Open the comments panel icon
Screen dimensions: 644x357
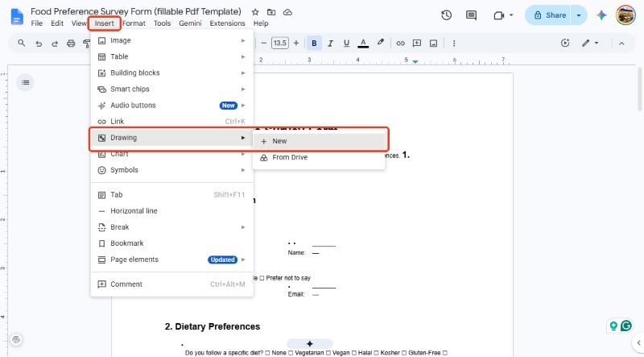tap(471, 15)
